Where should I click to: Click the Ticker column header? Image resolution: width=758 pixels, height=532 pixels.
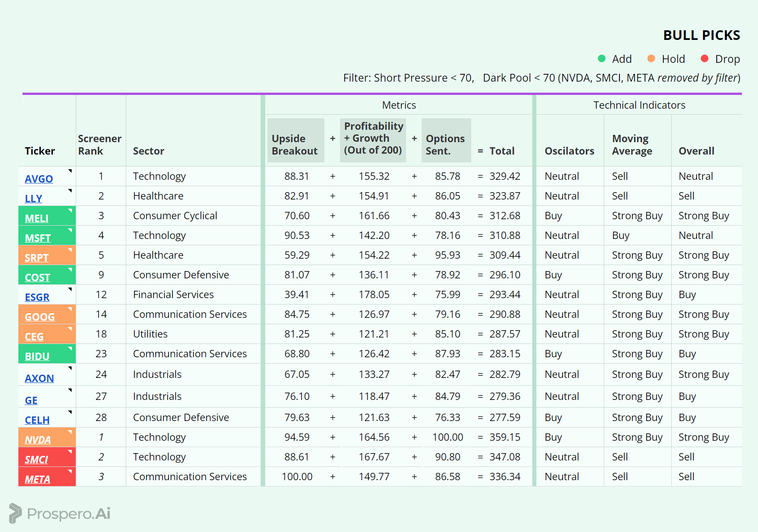pyautogui.click(x=40, y=151)
